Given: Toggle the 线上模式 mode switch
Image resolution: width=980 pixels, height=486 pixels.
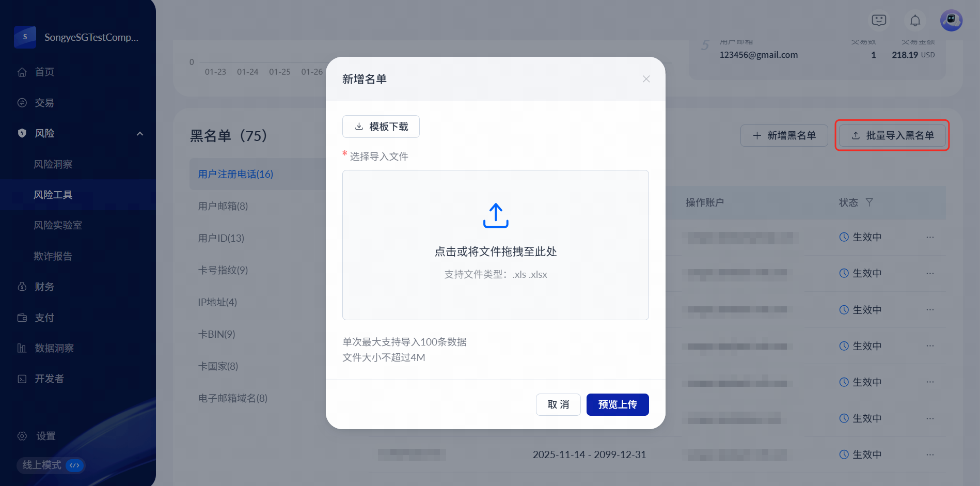Looking at the screenshot, I should click(x=51, y=465).
